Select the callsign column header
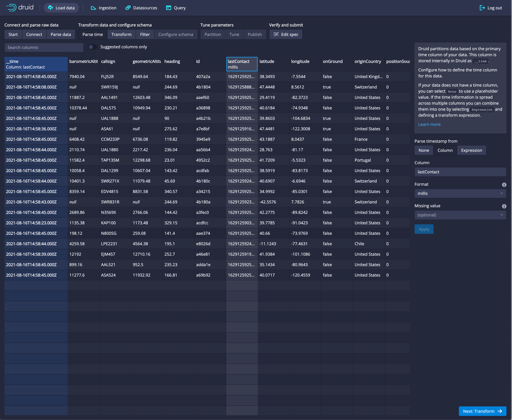The image size is (512, 420). click(x=115, y=64)
